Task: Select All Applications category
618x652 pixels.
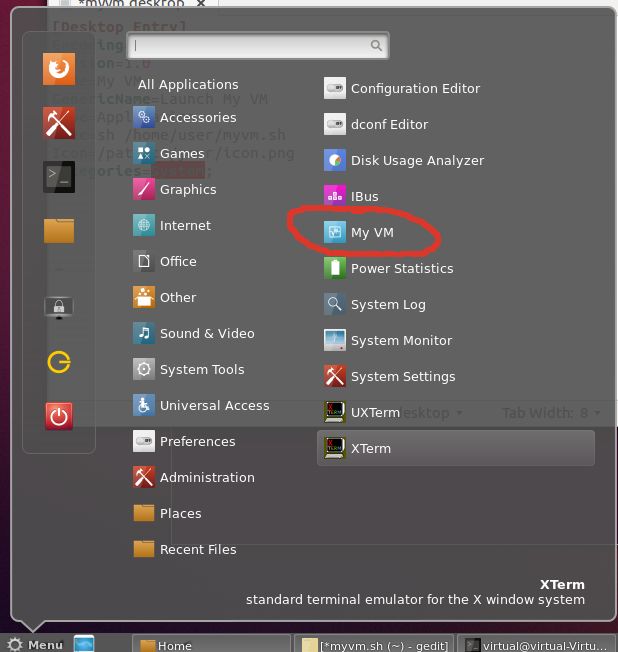Action: 188,84
